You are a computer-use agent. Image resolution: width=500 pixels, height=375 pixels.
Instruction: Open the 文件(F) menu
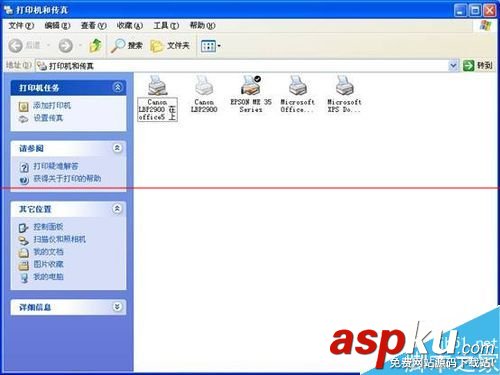pyautogui.click(x=21, y=26)
